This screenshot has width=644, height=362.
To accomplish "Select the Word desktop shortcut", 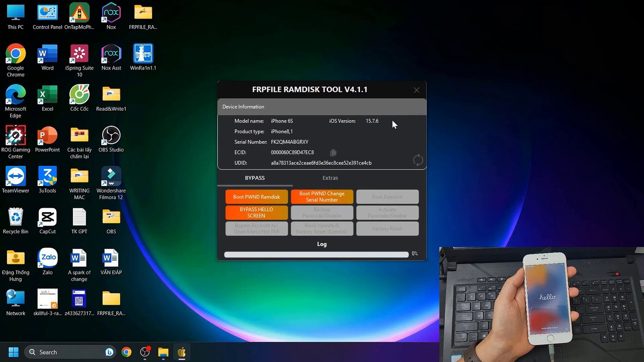I will tap(47, 58).
